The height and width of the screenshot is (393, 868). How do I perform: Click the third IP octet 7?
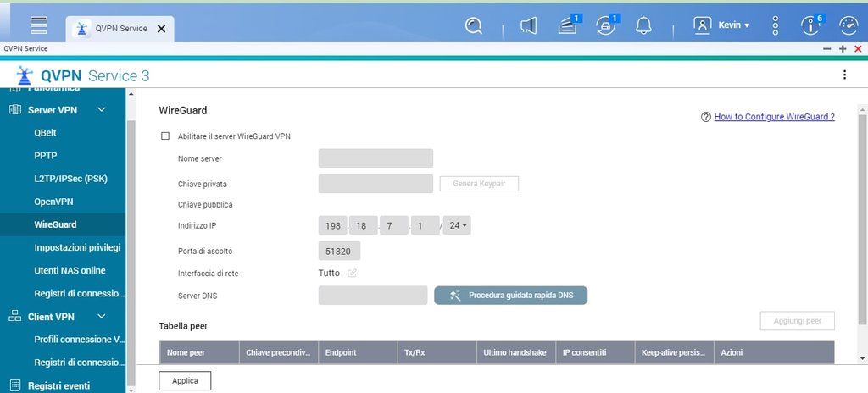(x=394, y=225)
